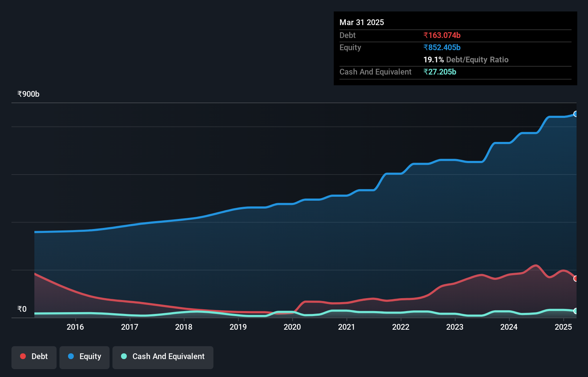This screenshot has width=588, height=377.
Task: Toggle the Equity series legend button
Action: pos(85,357)
